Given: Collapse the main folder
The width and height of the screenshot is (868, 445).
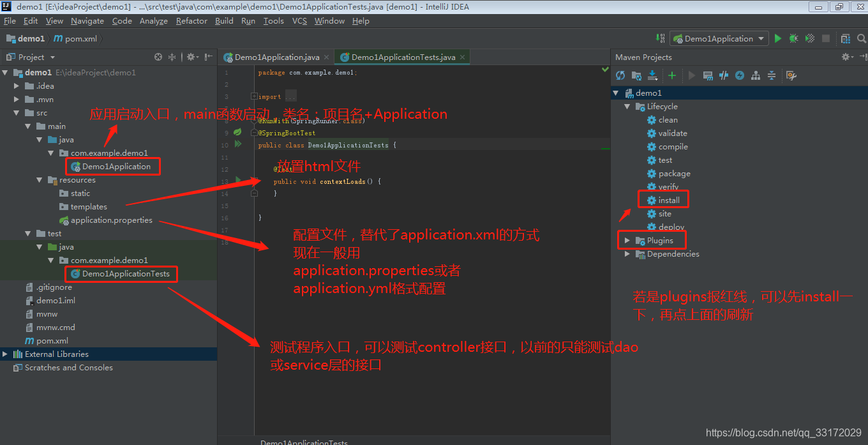Looking at the screenshot, I should pos(29,126).
